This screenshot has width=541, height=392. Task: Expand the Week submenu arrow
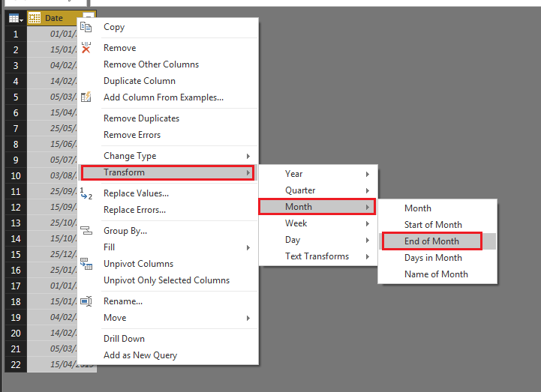(x=368, y=223)
